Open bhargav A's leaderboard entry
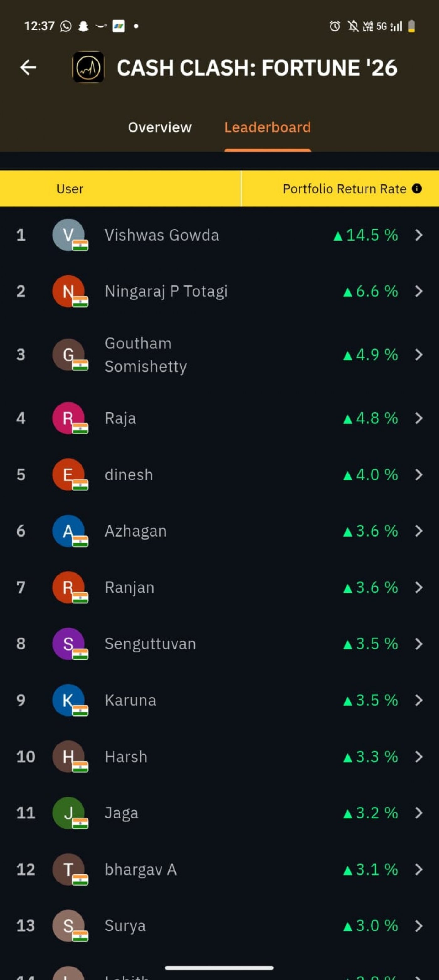The width and height of the screenshot is (439, 980). pos(140,870)
